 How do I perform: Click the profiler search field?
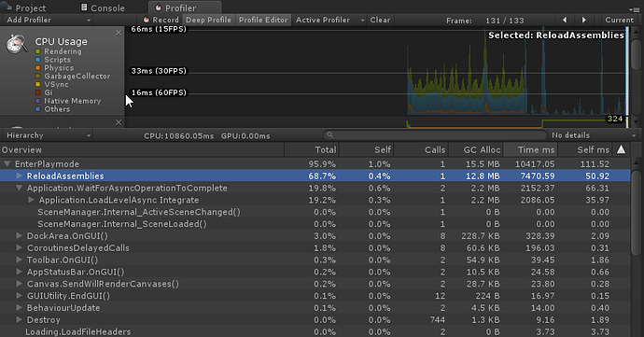coord(435,134)
